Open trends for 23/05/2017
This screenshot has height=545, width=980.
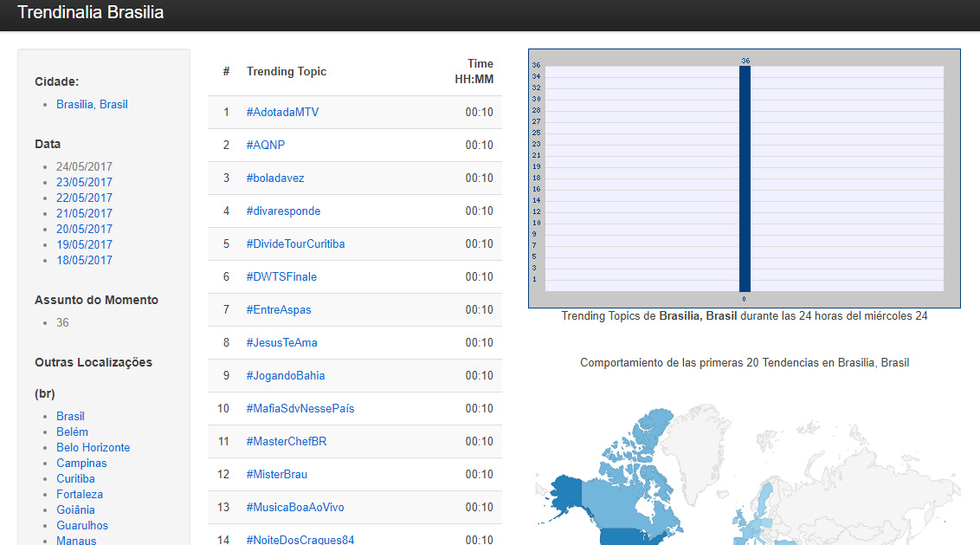pos(84,183)
